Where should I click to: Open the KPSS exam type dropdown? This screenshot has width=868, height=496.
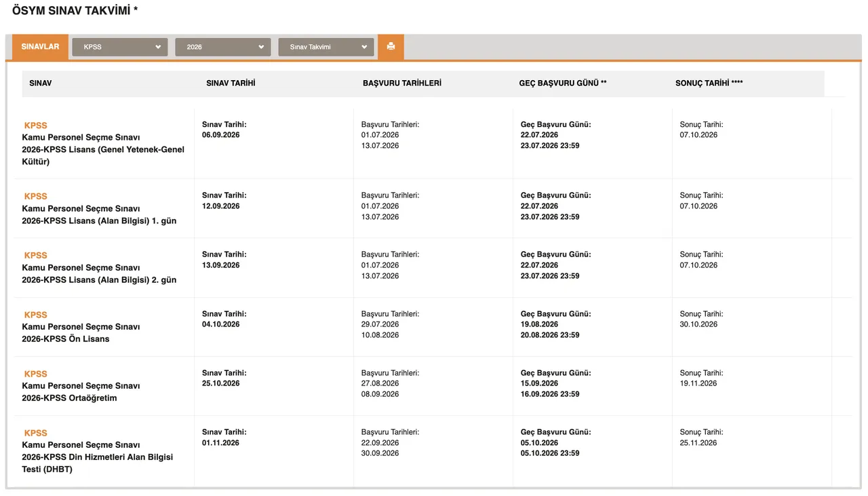coord(120,47)
